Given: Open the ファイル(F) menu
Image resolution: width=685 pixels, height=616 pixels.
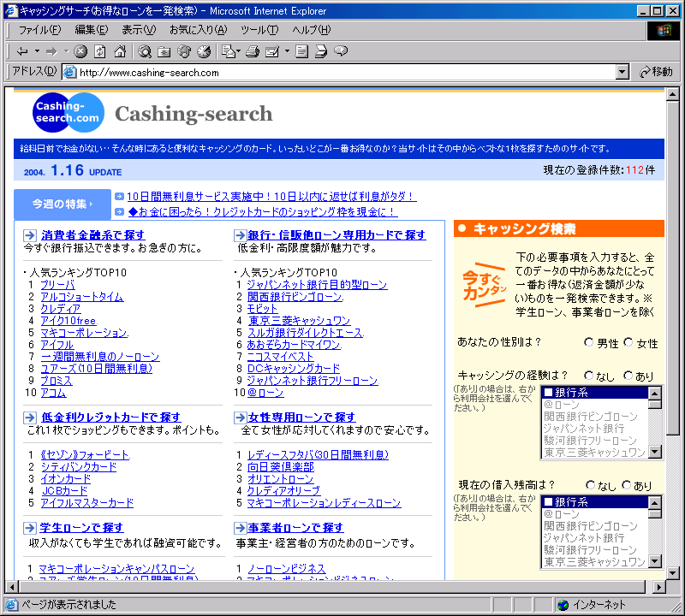Looking at the screenshot, I should tap(39, 30).
